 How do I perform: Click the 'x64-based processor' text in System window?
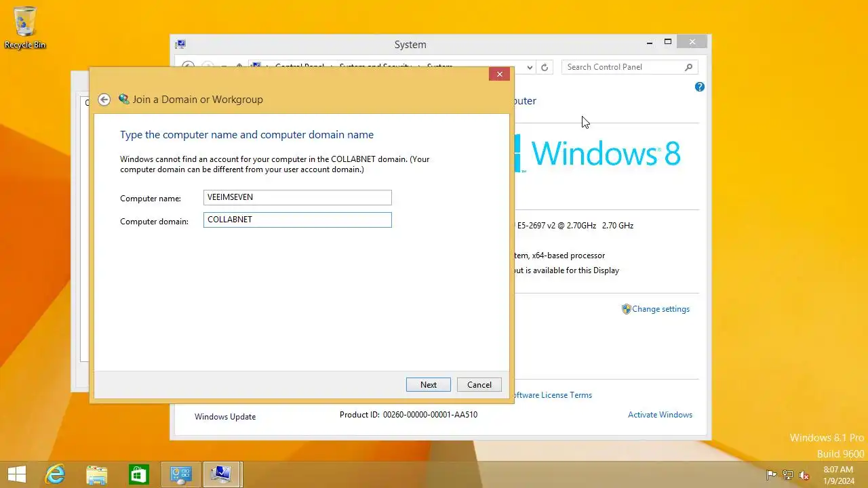tap(568, 256)
